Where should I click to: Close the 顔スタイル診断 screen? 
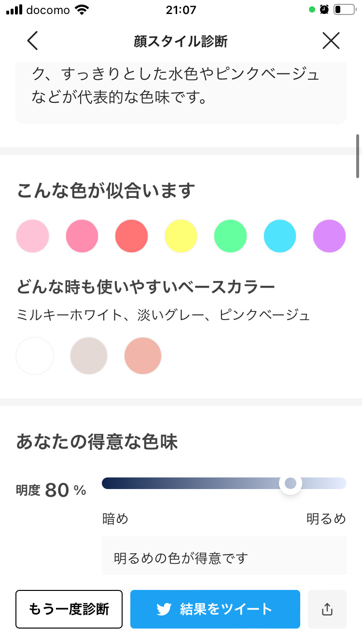coord(331,41)
